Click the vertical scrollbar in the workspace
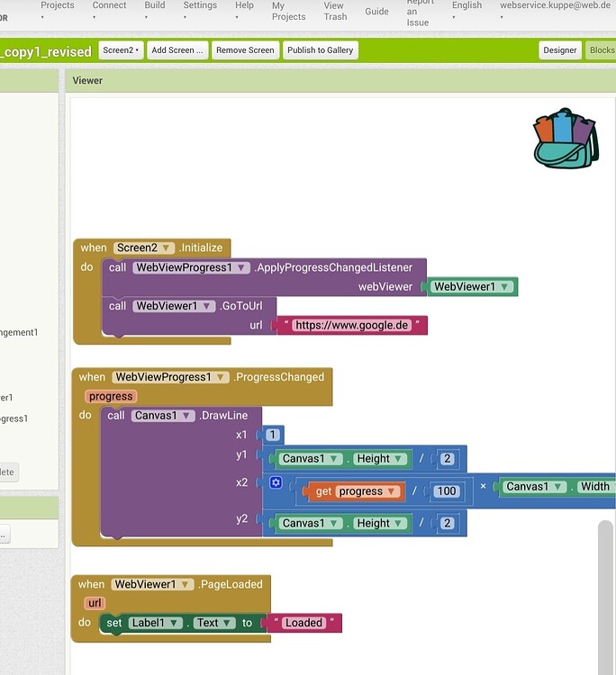The width and height of the screenshot is (616, 675). [605, 594]
